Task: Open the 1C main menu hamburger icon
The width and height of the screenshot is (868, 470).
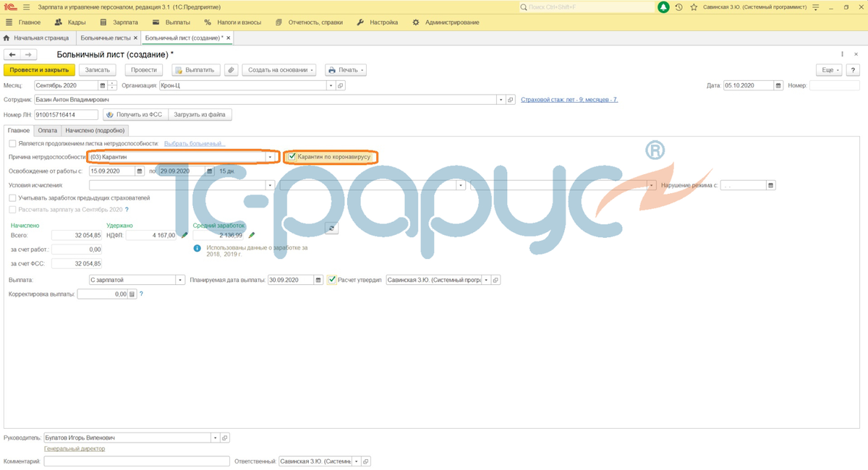Action: pos(26,7)
